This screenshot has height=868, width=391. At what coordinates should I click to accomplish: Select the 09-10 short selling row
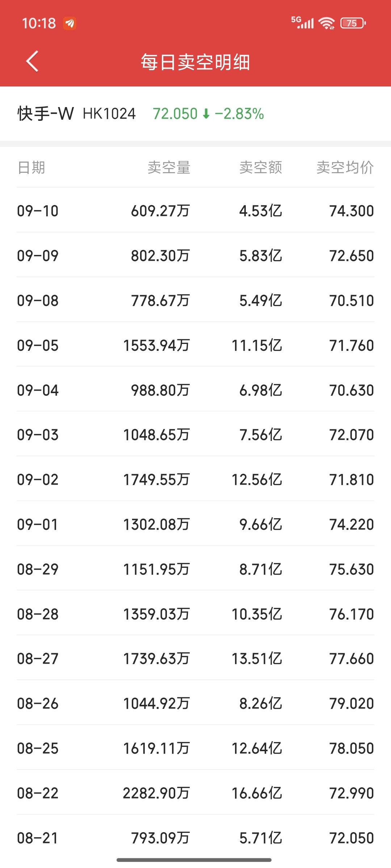tap(195, 210)
